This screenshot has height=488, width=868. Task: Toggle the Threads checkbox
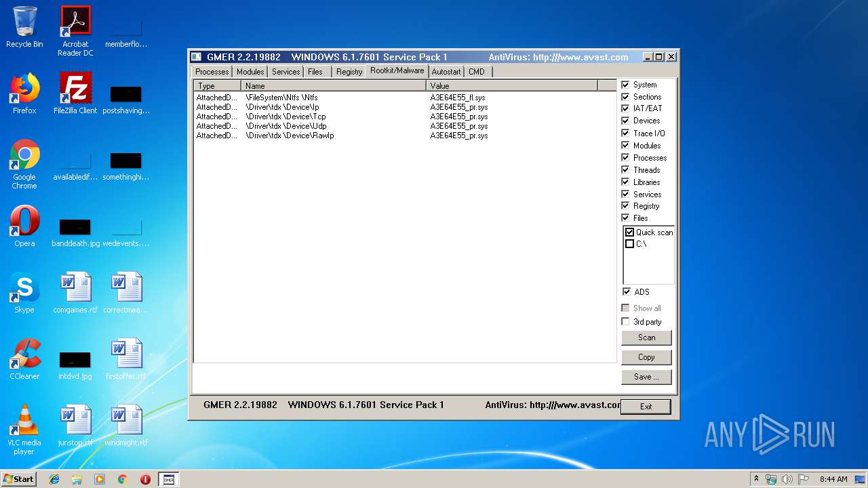pos(625,169)
